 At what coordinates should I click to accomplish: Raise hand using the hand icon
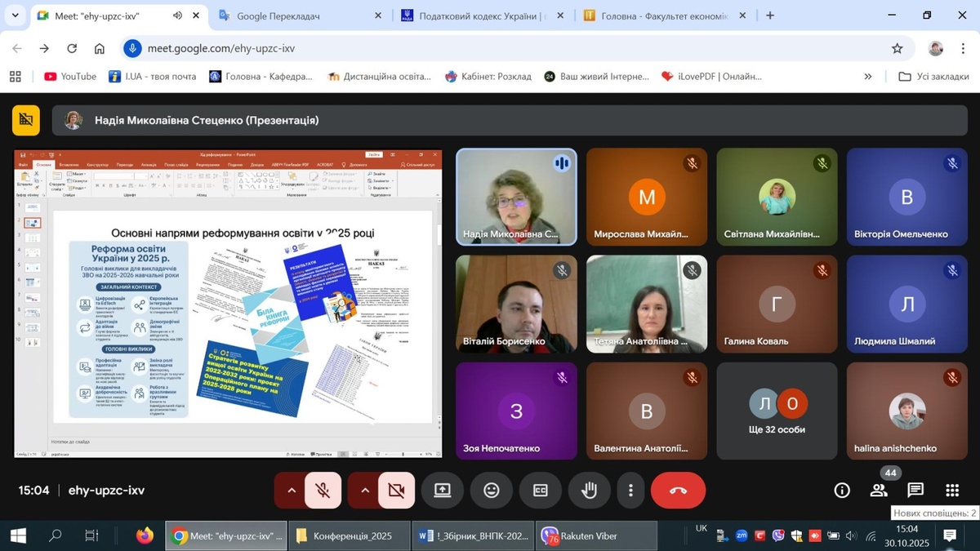pos(589,491)
